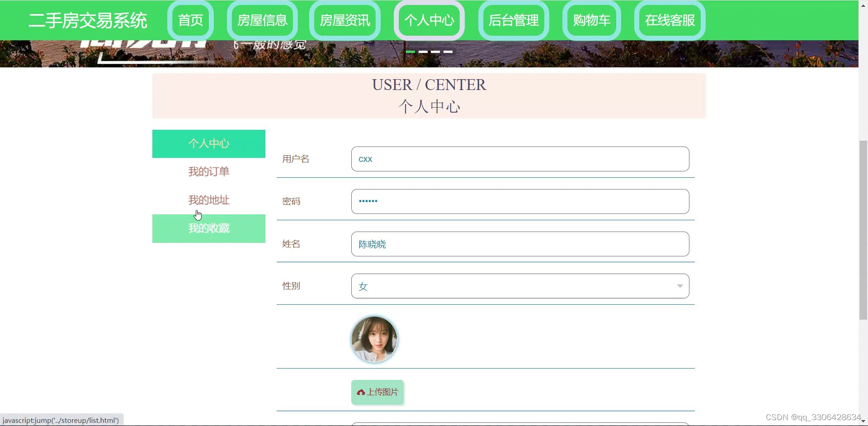Open the 性别 gender dropdown
This screenshot has width=868, height=426.
[x=680, y=286]
